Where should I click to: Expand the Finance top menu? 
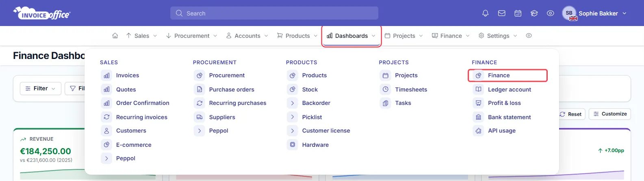451,36
